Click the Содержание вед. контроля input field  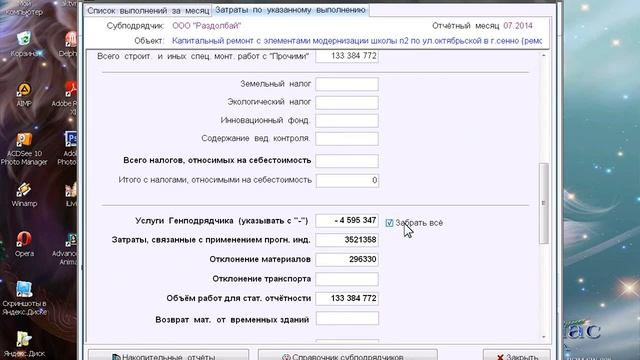[x=347, y=138]
